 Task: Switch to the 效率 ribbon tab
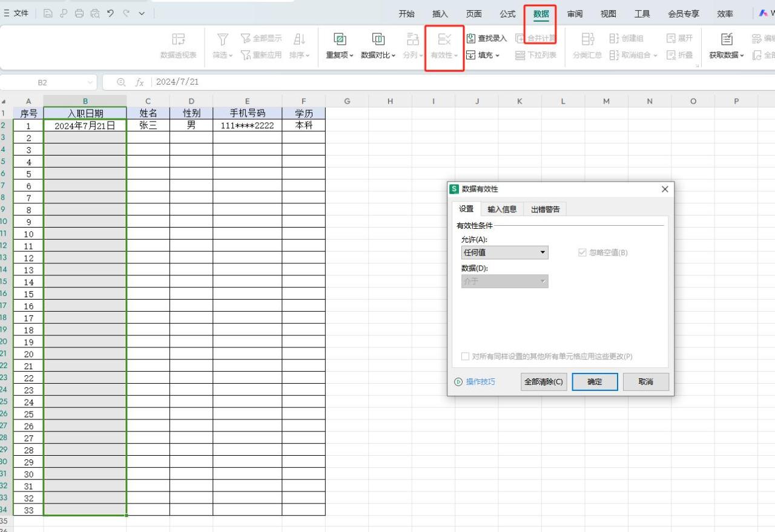(x=725, y=14)
